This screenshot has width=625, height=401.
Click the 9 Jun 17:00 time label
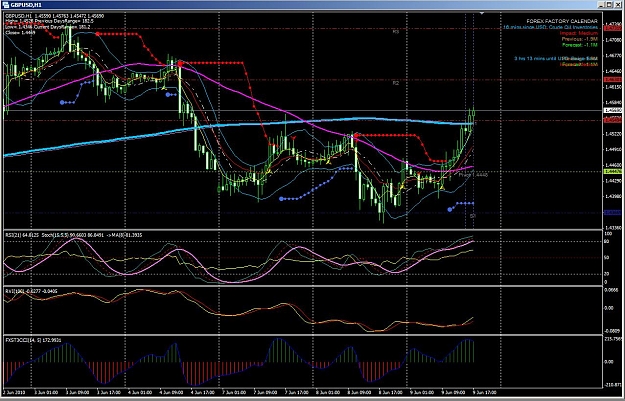coord(484,392)
